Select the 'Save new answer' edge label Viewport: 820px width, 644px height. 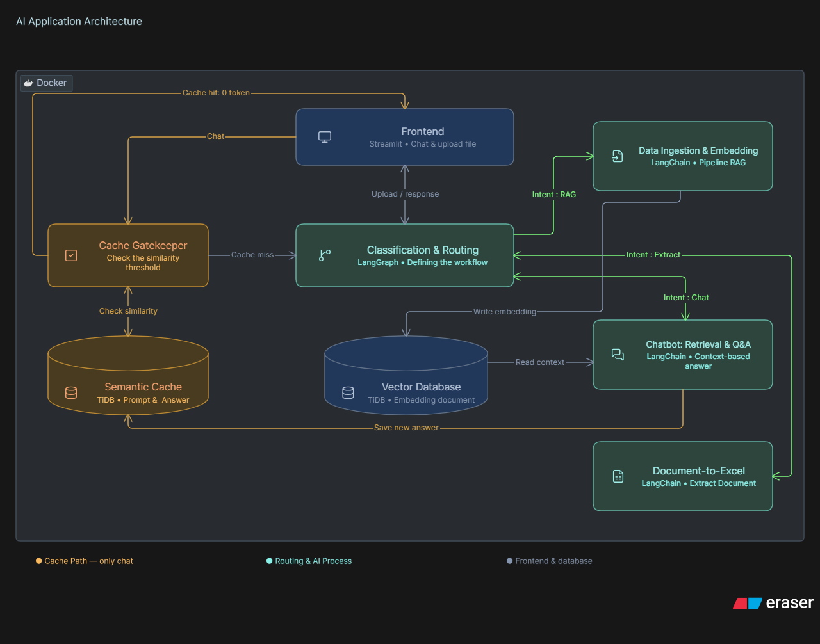pos(407,428)
